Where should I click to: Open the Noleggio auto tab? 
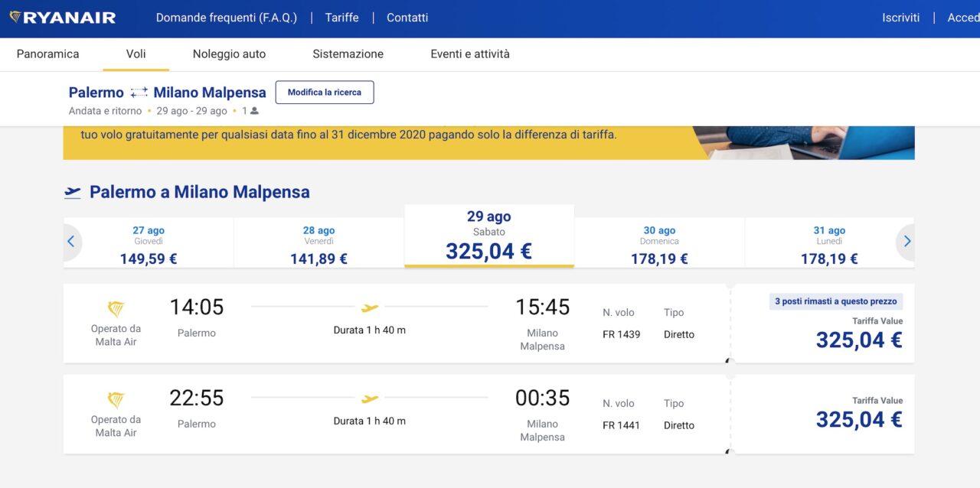229,54
